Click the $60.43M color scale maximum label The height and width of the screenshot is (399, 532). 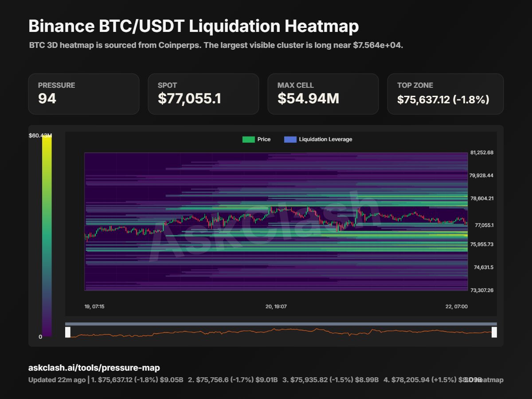click(x=40, y=135)
